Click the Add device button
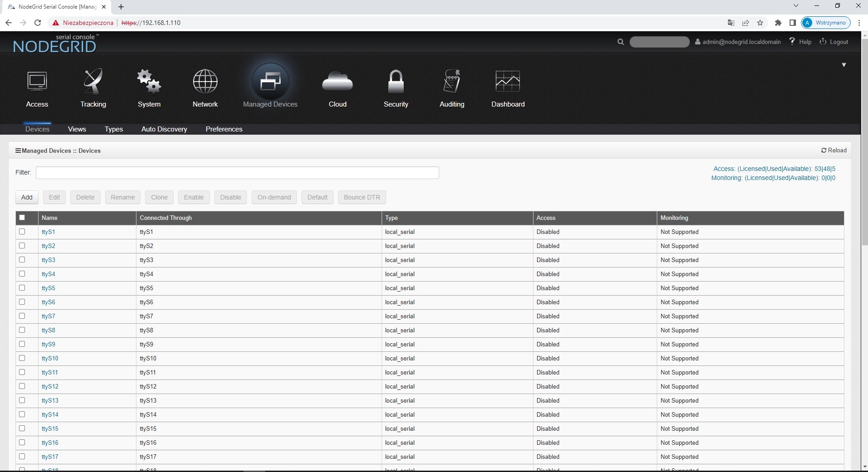This screenshot has height=472, width=868. [x=27, y=197]
